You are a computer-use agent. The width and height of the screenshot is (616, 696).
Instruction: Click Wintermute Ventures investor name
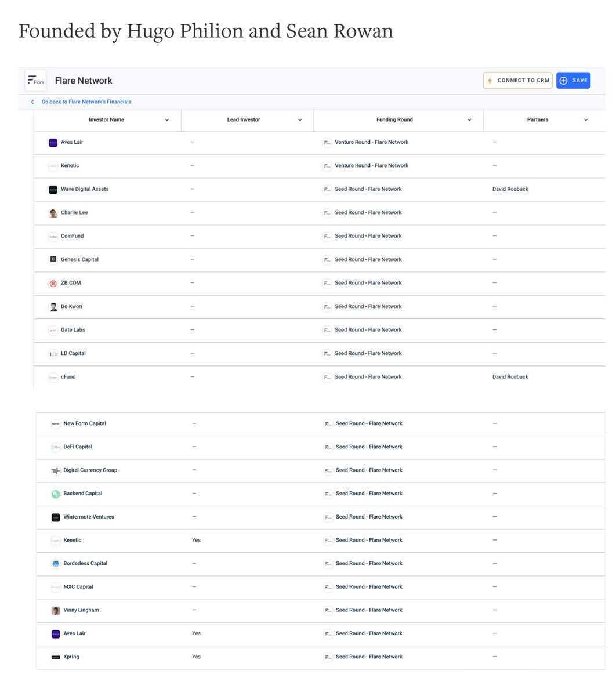pyautogui.click(x=89, y=517)
